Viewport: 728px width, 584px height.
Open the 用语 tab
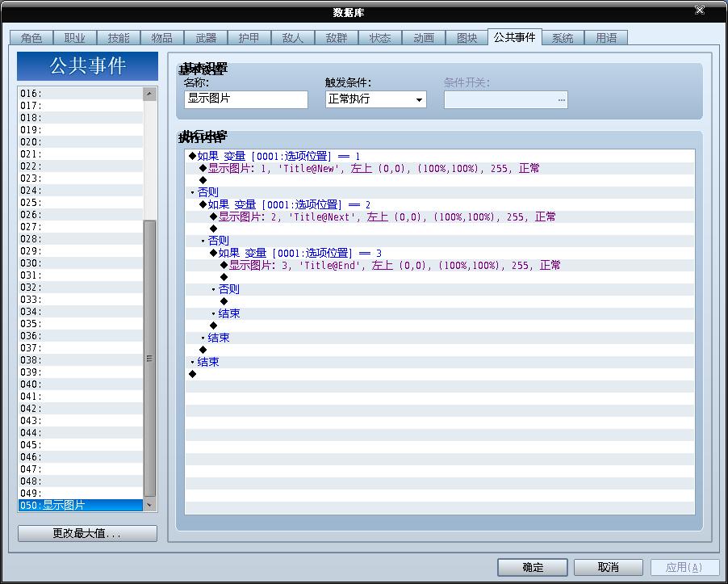click(606, 38)
